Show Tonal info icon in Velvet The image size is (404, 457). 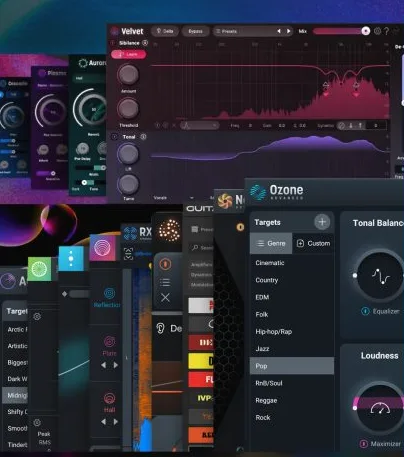coord(143,137)
